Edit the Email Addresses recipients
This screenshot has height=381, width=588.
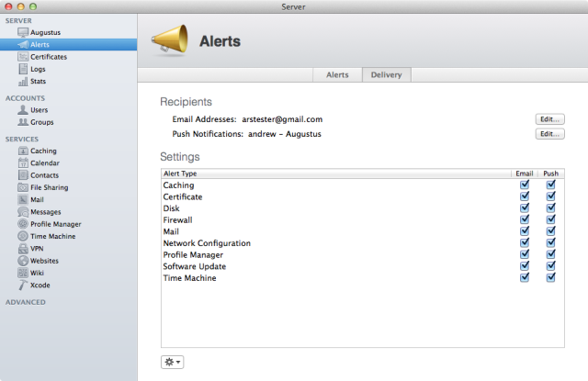(x=549, y=119)
